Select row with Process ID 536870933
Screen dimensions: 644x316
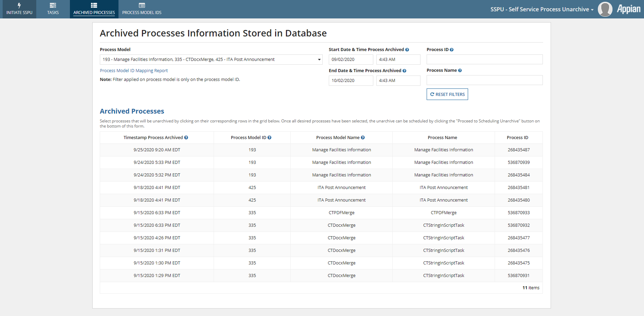point(321,213)
